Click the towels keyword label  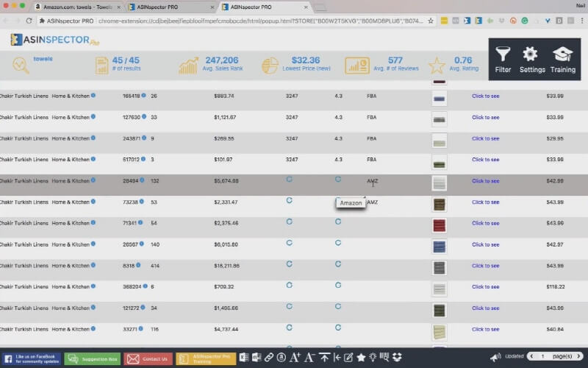tap(43, 59)
